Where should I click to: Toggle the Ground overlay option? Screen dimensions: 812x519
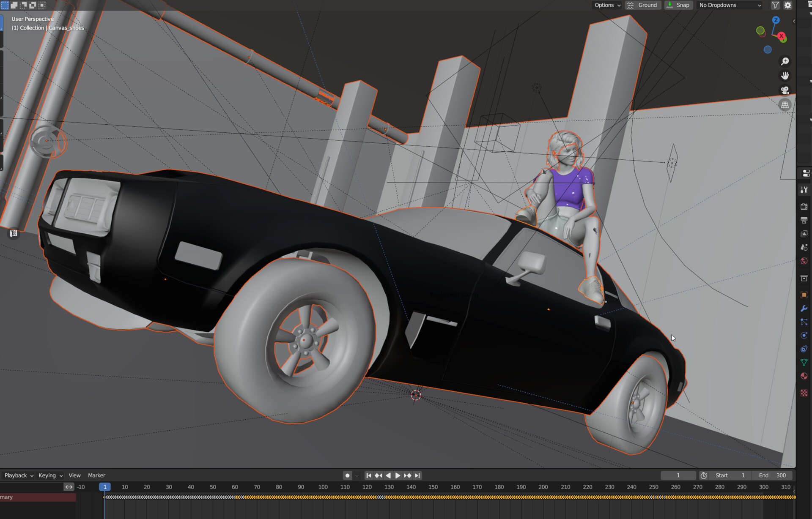click(x=643, y=5)
